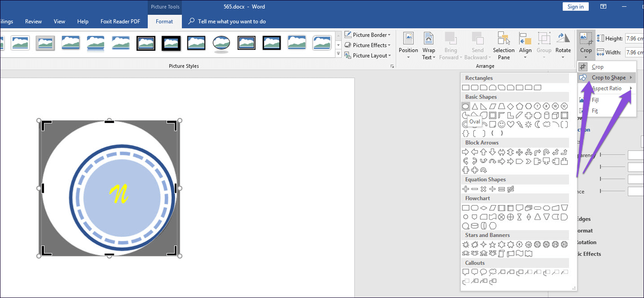Click the Sign in button
The image size is (644, 298).
click(576, 6)
